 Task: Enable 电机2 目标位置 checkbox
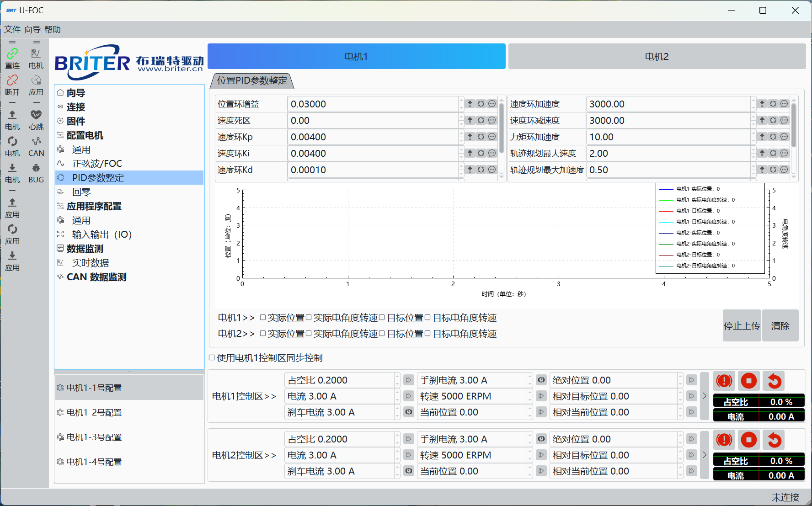click(382, 333)
